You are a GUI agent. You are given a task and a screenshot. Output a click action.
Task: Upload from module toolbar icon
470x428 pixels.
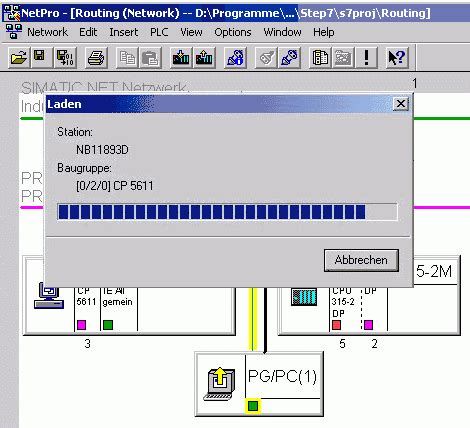204,58
